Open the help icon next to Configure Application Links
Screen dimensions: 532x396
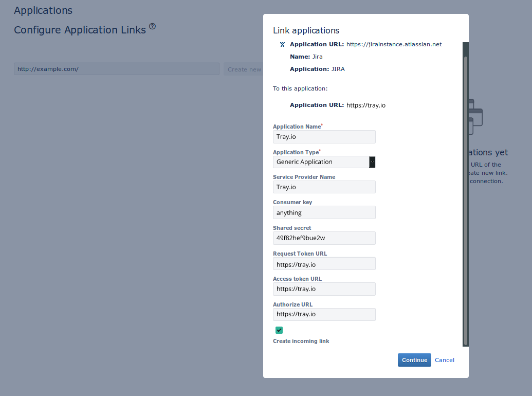tap(152, 26)
